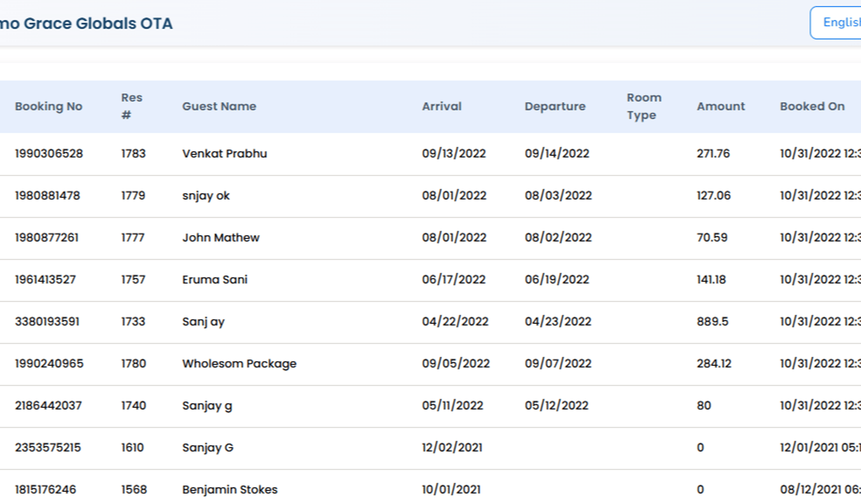Select guest name snjay ok
Viewport: 861px width, 504px height.
206,196
